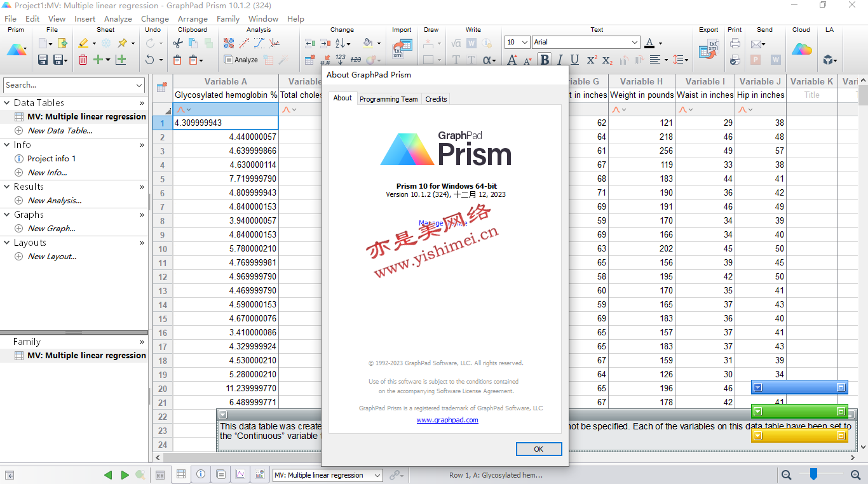This screenshot has width=868, height=484.
Task: Open the Arial font name dropdown
Action: click(635, 43)
